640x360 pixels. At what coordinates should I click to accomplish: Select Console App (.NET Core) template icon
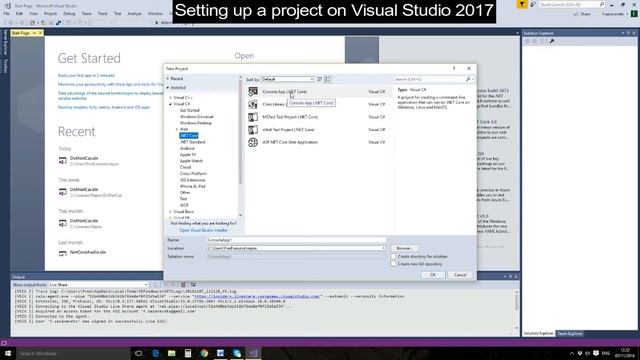(x=253, y=92)
